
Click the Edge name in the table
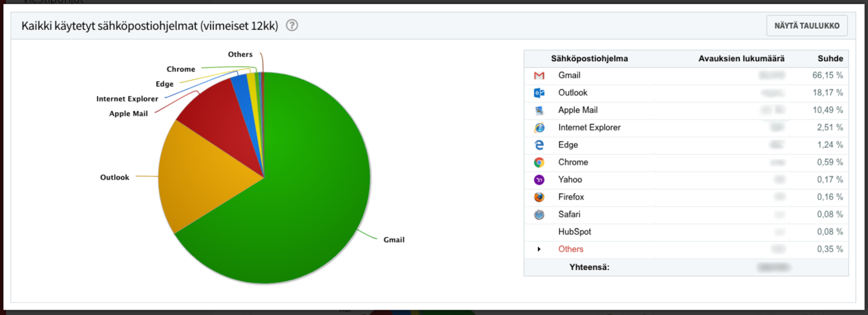(x=568, y=145)
